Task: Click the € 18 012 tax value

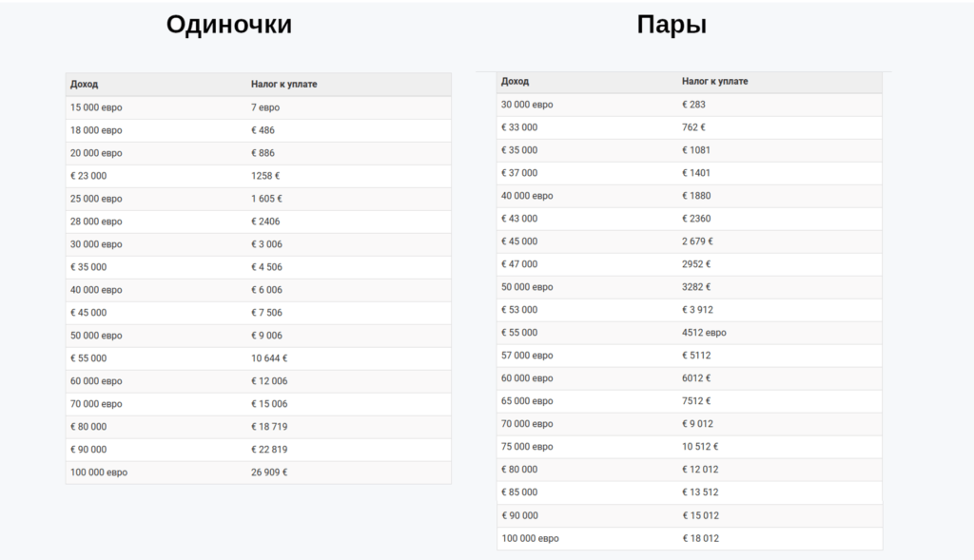Action: click(700, 538)
